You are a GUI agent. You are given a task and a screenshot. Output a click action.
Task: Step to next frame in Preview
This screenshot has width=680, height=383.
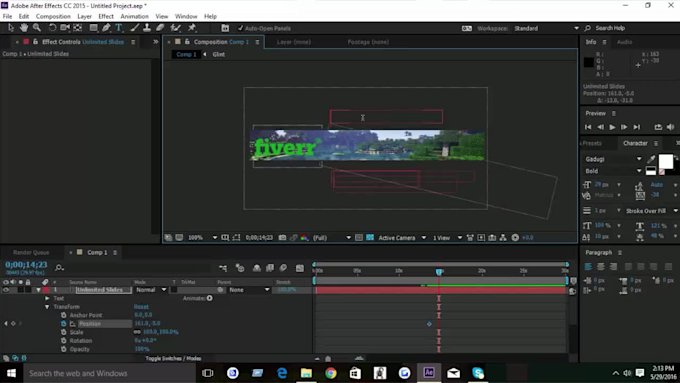tap(624, 127)
